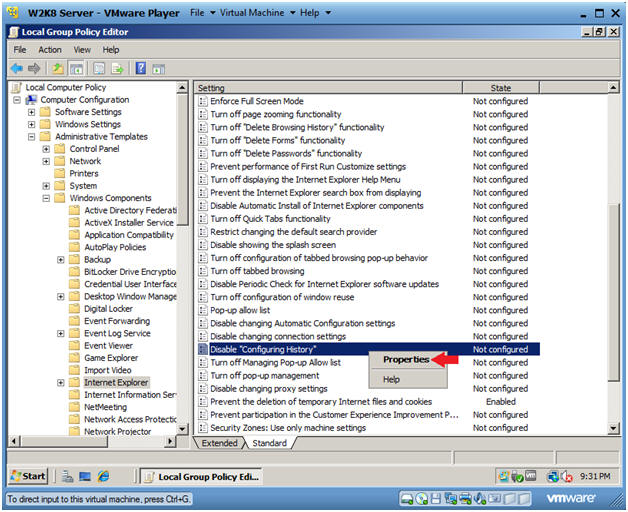The height and width of the screenshot is (512, 628).
Task: Collapse Windows Components node
Action: point(46,198)
